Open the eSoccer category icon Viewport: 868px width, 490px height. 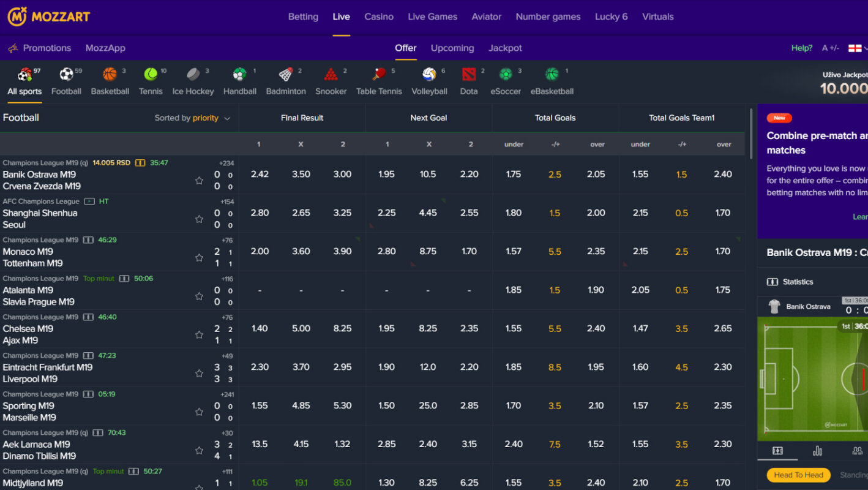(505, 75)
